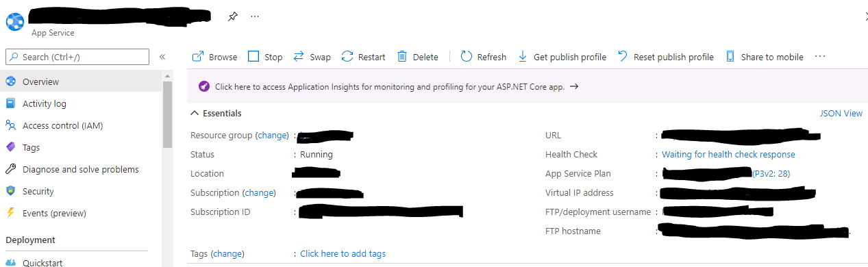Delete the app service
Image resolution: width=868 pixels, height=267 pixels.
[417, 57]
